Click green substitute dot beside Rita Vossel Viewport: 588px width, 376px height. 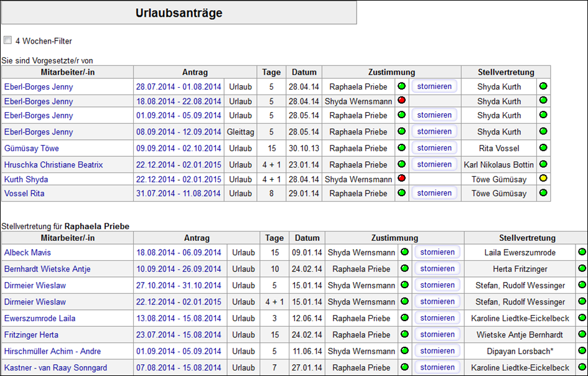click(x=543, y=148)
